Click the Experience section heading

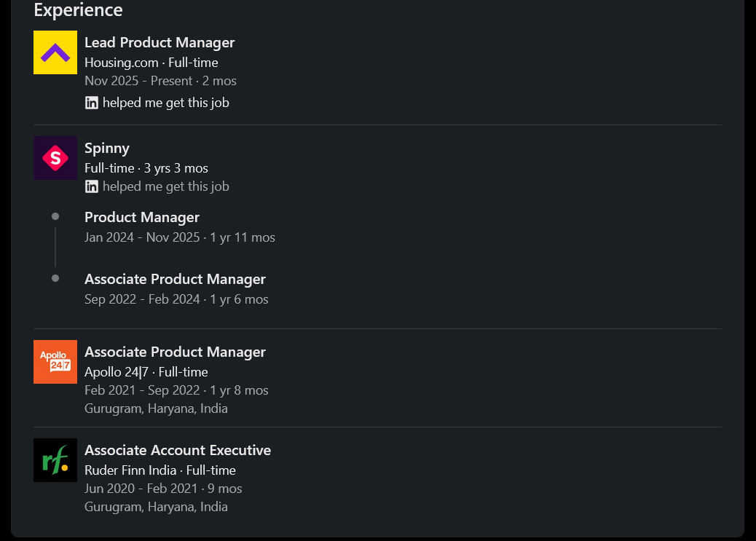(78, 10)
